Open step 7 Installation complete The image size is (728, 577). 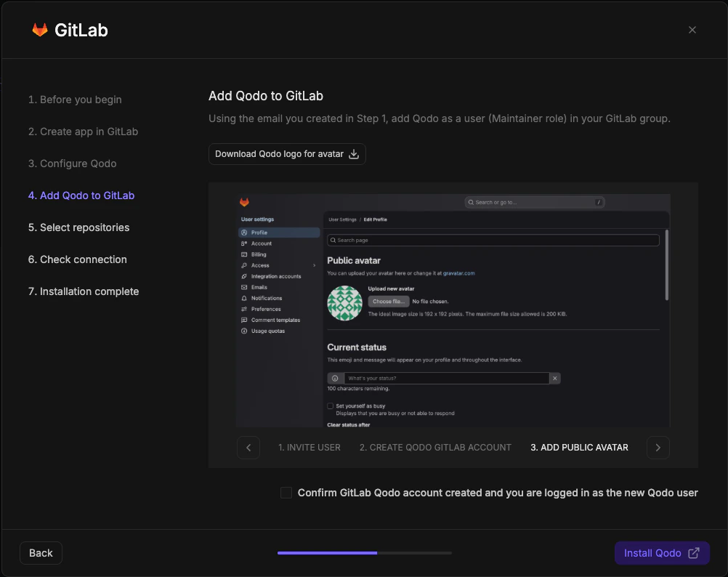(x=83, y=291)
